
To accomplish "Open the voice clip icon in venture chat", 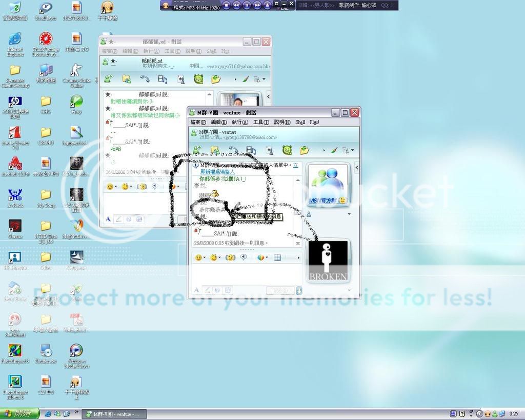I will coord(244,257).
